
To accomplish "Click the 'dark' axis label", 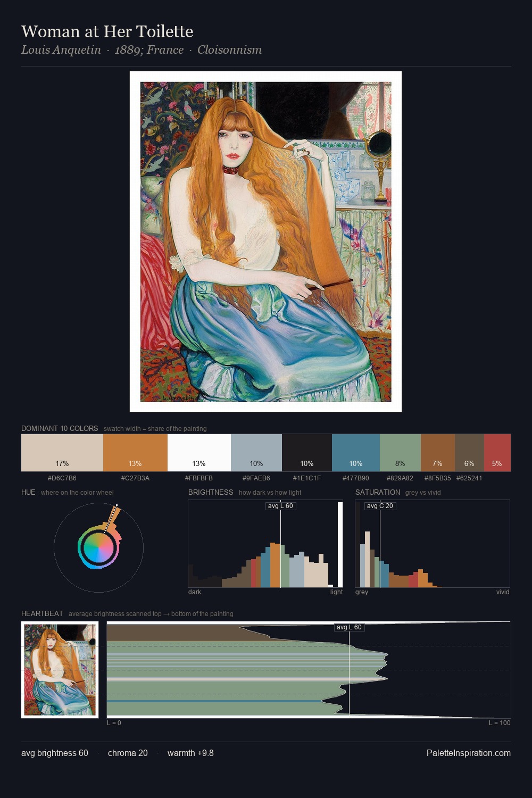I will click(x=195, y=592).
